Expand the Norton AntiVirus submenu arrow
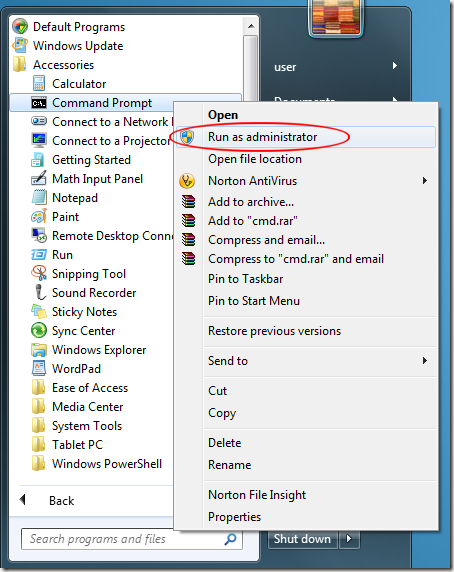This screenshot has height=572, width=454. tap(424, 181)
